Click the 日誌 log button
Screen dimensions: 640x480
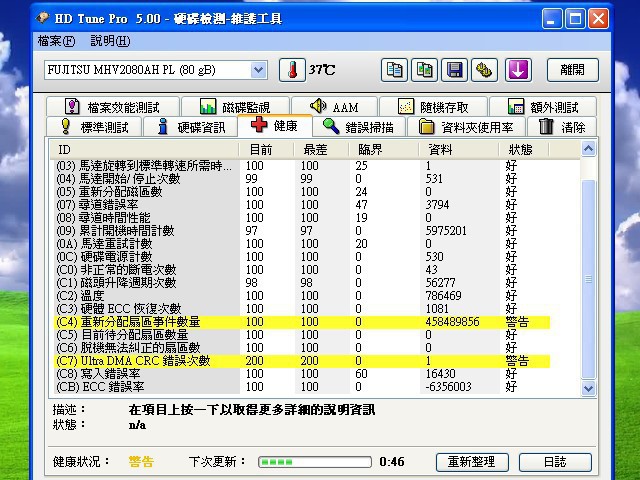coord(555,462)
